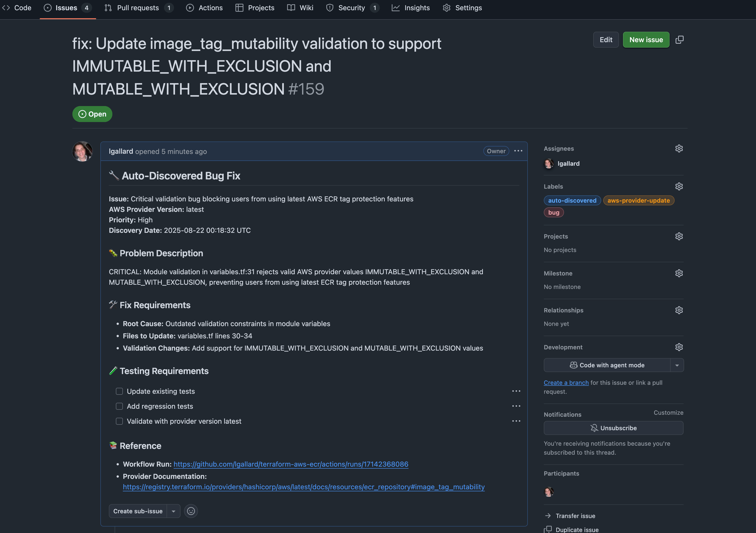Edit Development via gear icon
Image resolution: width=756 pixels, height=533 pixels.
point(679,347)
